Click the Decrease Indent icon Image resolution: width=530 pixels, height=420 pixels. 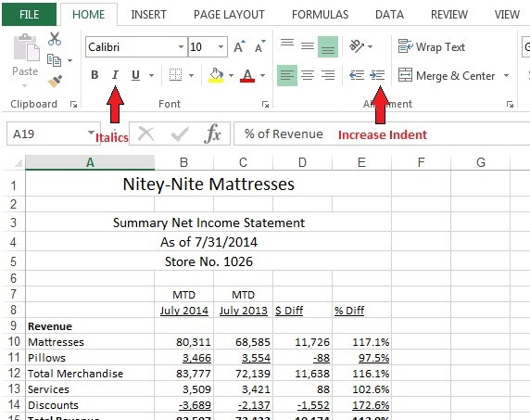(x=357, y=75)
